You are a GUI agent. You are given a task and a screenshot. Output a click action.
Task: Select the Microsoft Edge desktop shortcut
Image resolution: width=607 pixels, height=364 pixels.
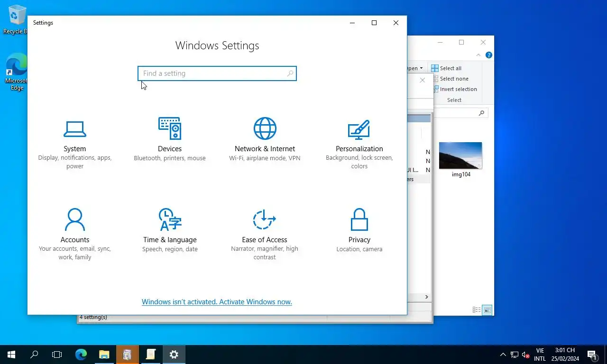[x=16, y=72]
